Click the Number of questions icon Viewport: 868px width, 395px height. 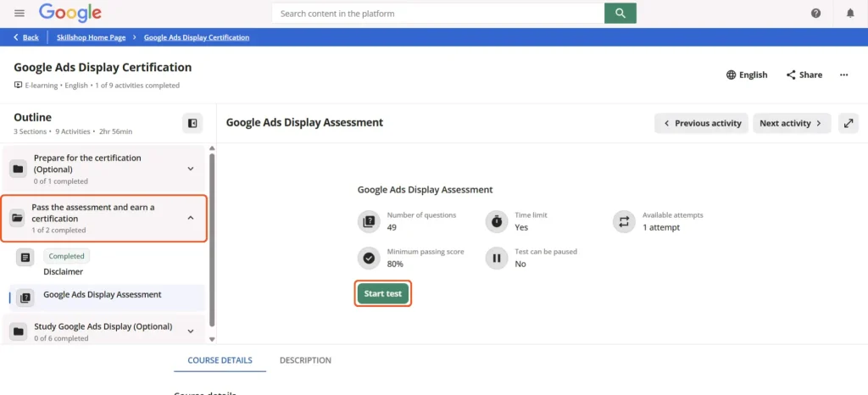pyautogui.click(x=369, y=222)
